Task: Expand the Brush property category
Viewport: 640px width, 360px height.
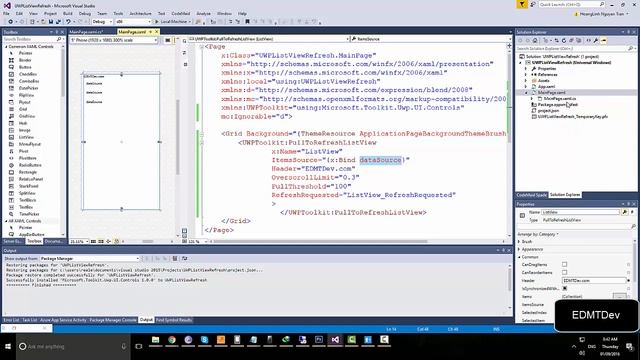Action: (x=519, y=242)
